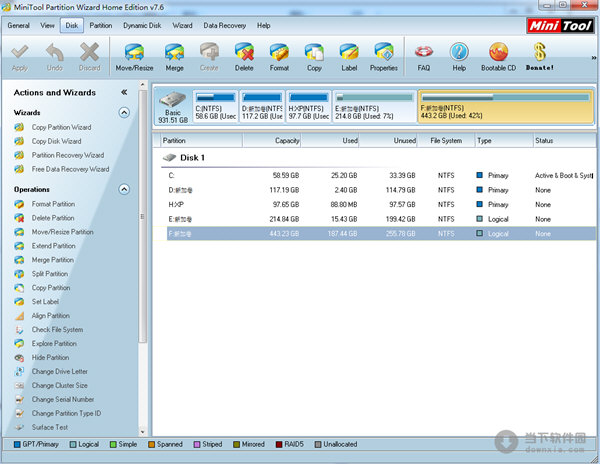Select the D: 117.2 GB block in disk map
Viewport: 600px width, 464px height.
[x=262, y=106]
